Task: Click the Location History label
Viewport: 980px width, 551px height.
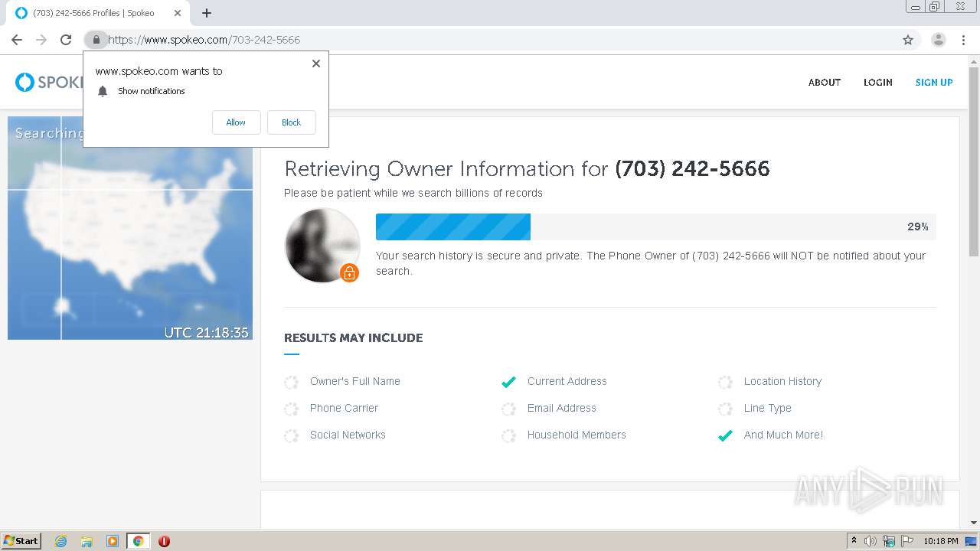Action: [x=782, y=381]
